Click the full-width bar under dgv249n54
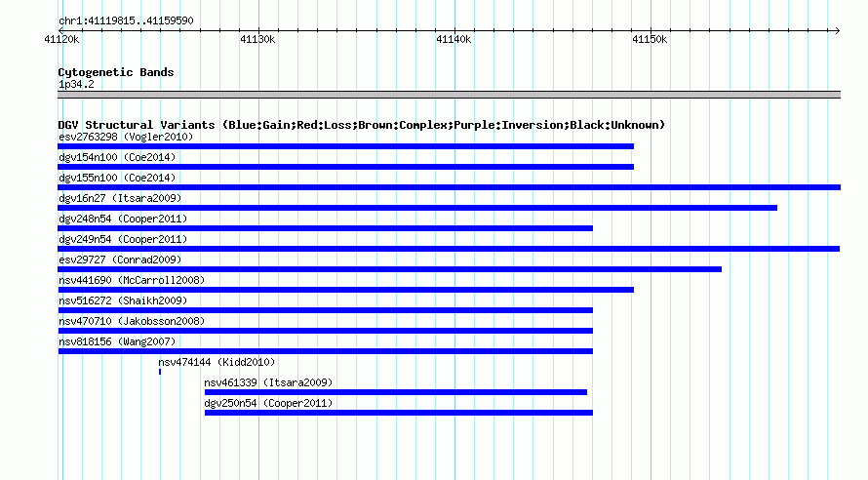 coord(449,249)
